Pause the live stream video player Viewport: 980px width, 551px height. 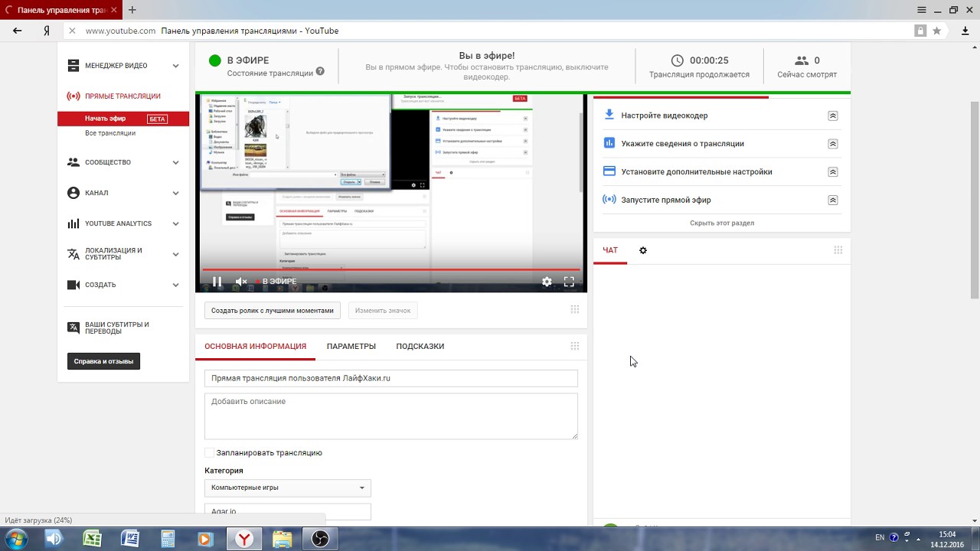click(217, 282)
